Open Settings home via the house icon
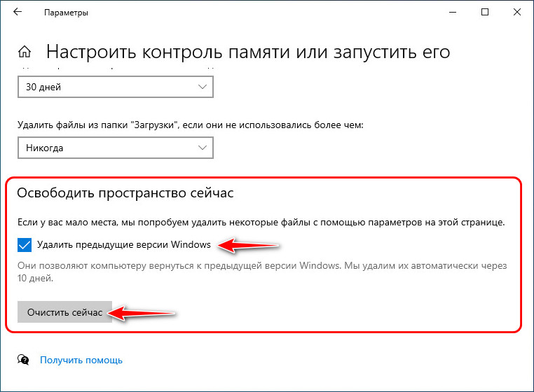534x392 pixels. point(25,52)
